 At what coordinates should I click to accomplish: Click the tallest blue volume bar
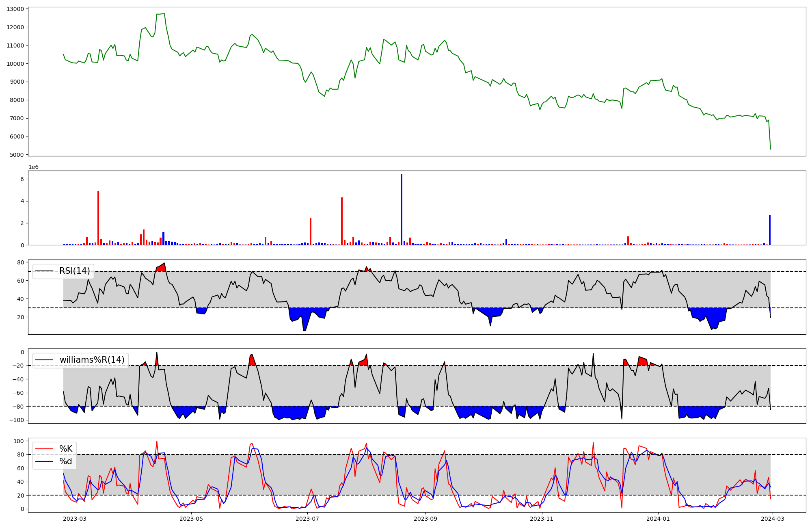[x=402, y=210]
